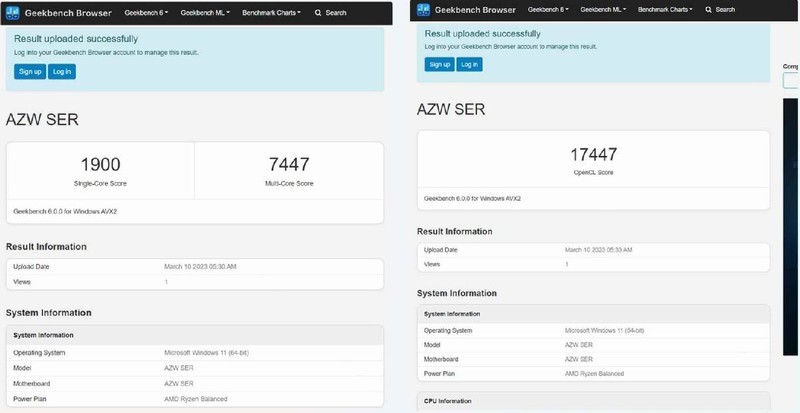
Task: Click the 17447 OpenCL Score value
Action: tap(593, 154)
